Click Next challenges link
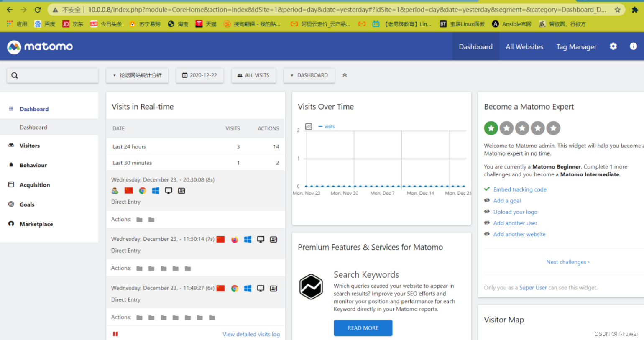This screenshot has width=644, height=340. [568, 262]
